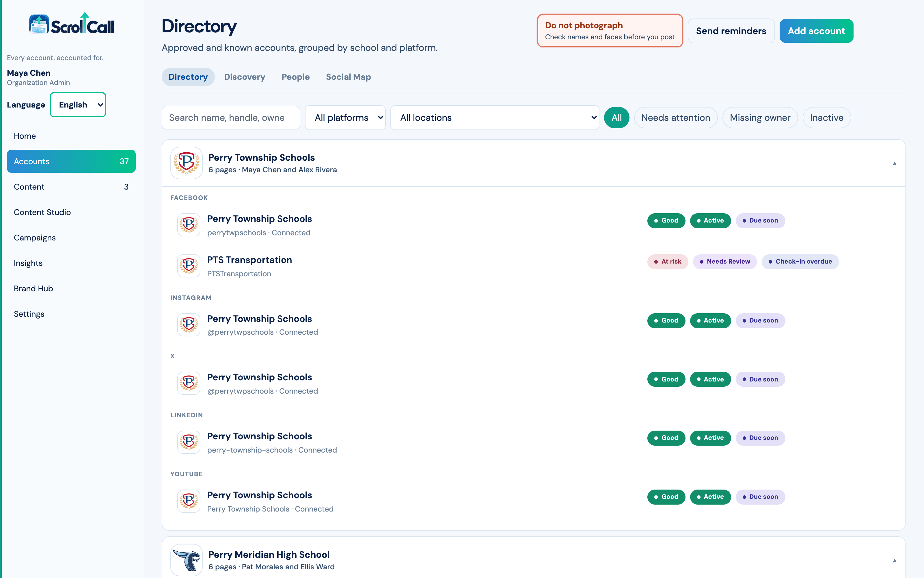Click avatar of the YouTube Perry Township account

pos(189,501)
